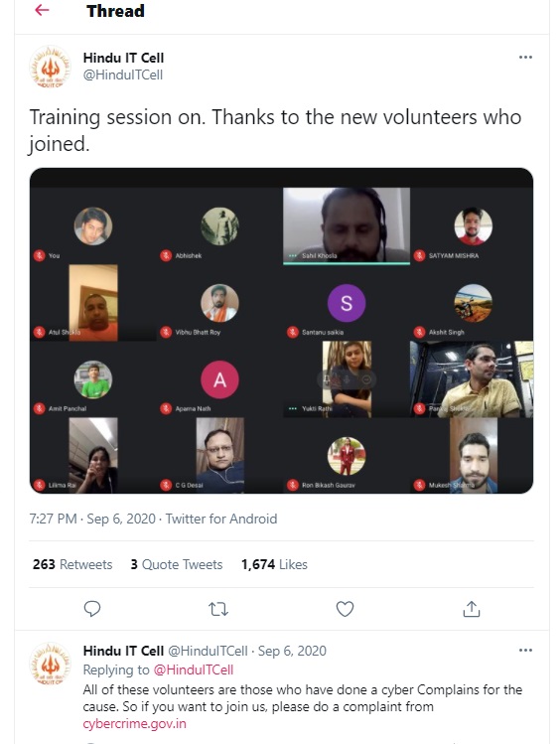Show the 1,674 Likes list
The height and width of the screenshot is (744, 560).
point(274,564)
